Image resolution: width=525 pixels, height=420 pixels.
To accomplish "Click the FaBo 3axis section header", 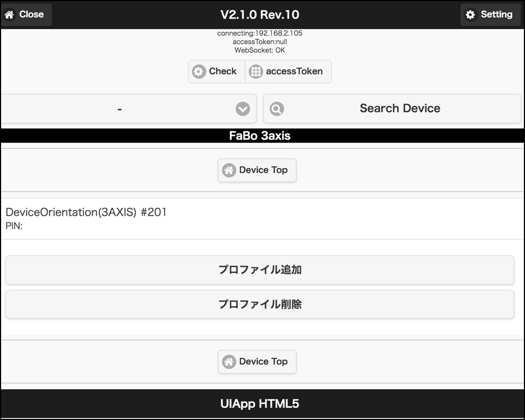I will point(260,136).
